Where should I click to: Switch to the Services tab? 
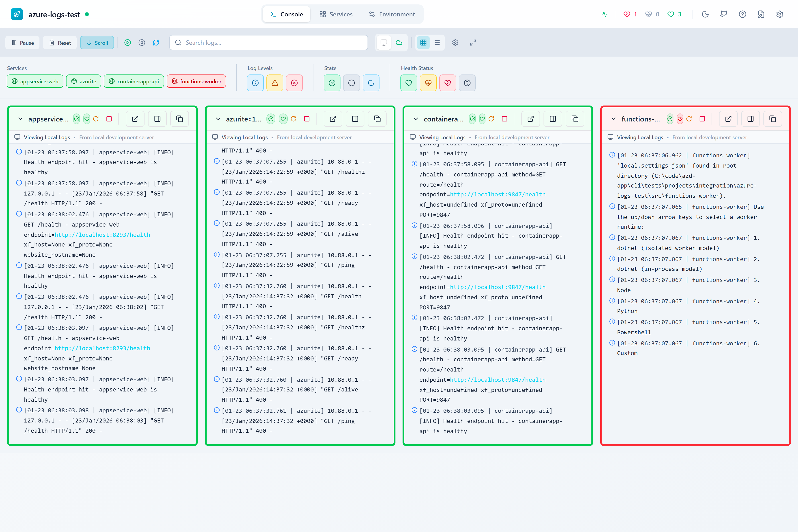pyautogui.click(x=336, y=14)
